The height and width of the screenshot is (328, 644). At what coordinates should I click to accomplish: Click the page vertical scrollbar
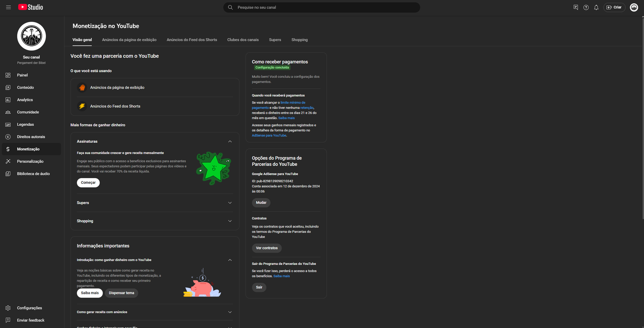pos(642,119)
